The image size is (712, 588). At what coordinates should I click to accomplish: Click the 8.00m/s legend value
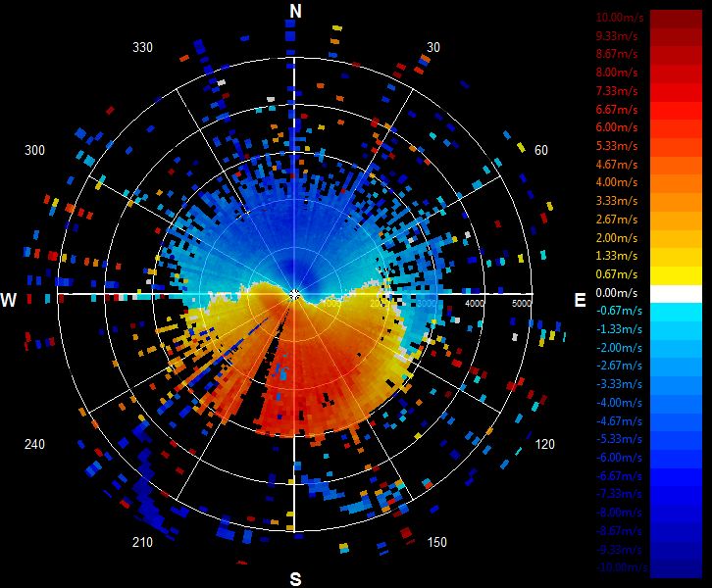click(x=617, y=73)
